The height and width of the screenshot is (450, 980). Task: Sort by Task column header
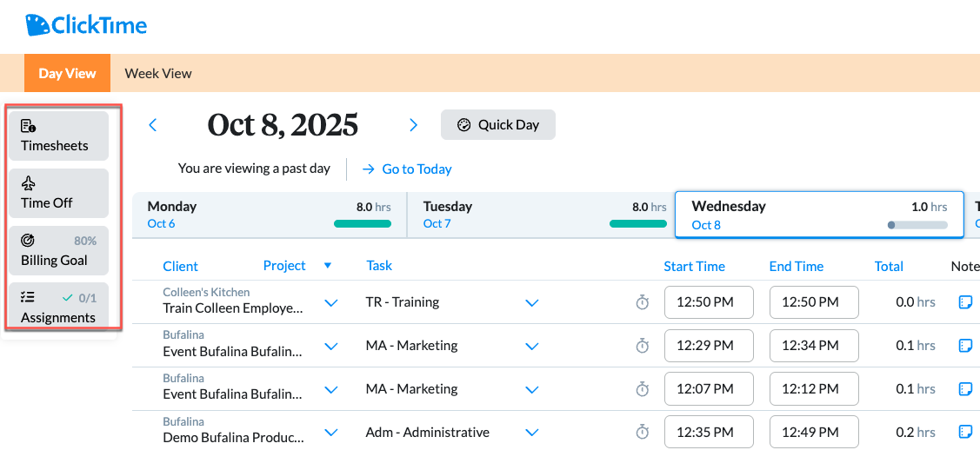click(379, 266)
